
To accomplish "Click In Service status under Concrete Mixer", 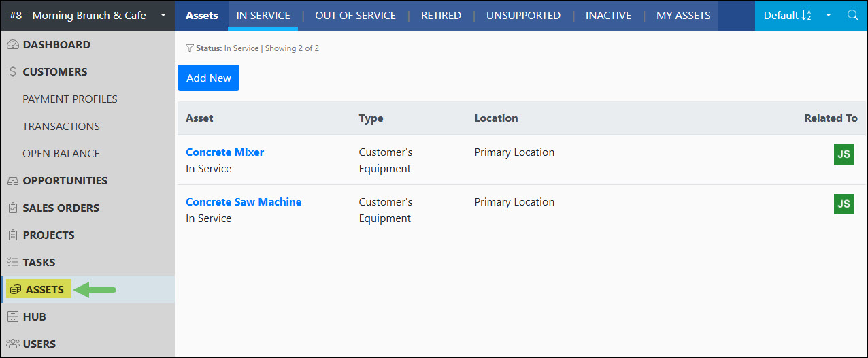I will (208, 169).
